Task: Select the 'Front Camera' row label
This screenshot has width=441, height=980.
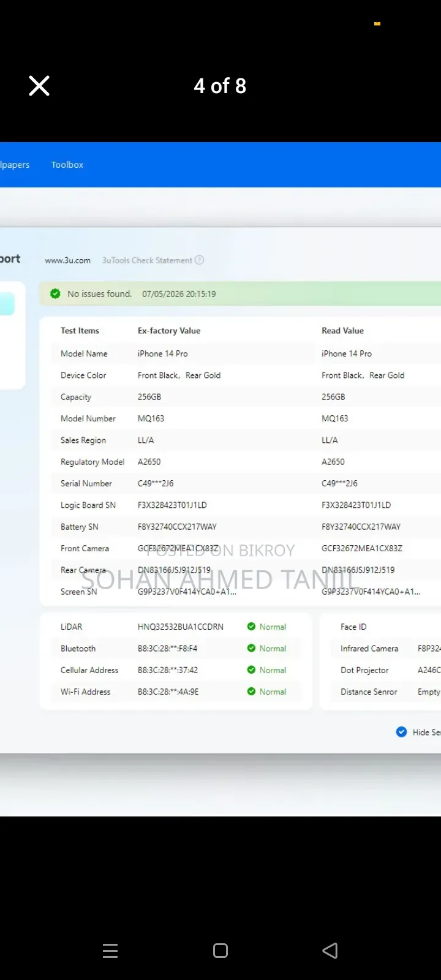Action: pos(85,548)
